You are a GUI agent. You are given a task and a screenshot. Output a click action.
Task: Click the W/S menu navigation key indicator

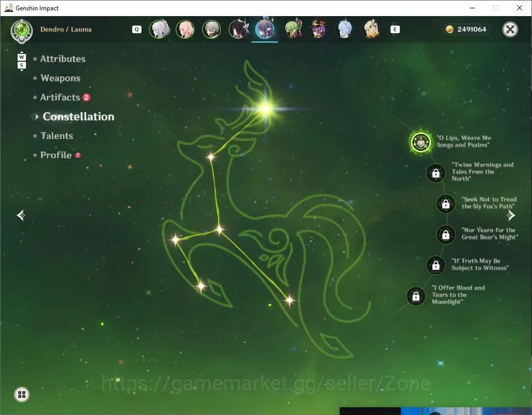(22, 61)
